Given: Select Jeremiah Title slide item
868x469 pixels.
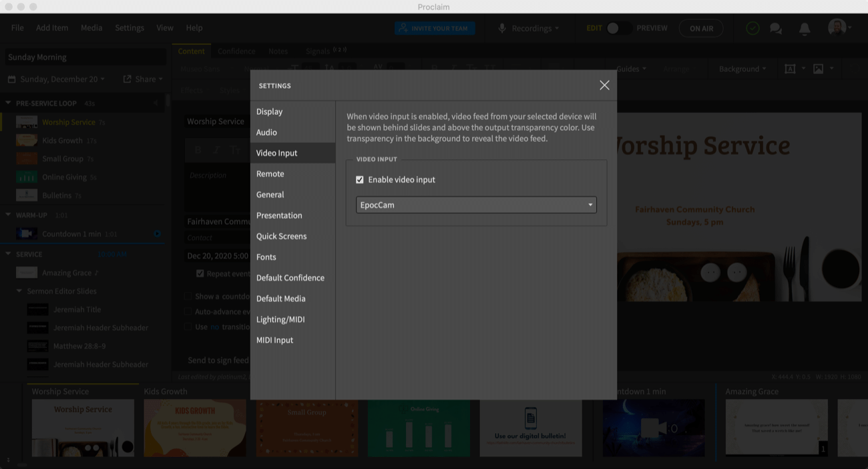Looking at the screenshot, I should click(83, 309).
